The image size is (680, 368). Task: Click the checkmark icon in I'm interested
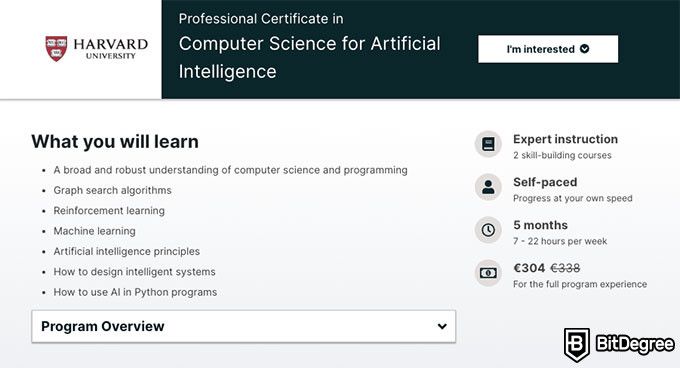click(585, 49)
